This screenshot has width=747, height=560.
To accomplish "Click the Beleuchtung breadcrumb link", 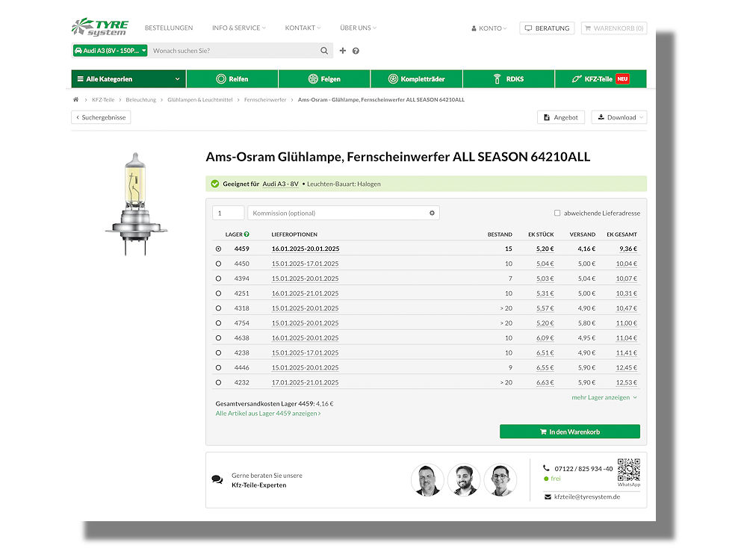I will coord(141,99).
